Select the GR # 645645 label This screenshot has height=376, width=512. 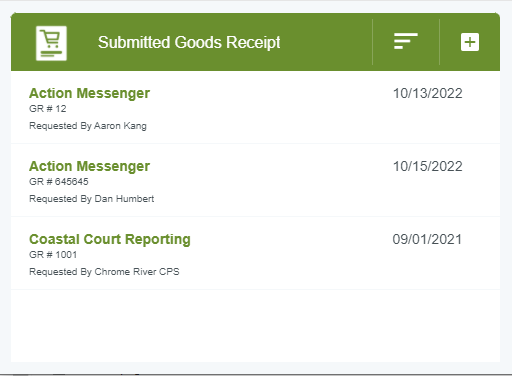pos(59,182)
